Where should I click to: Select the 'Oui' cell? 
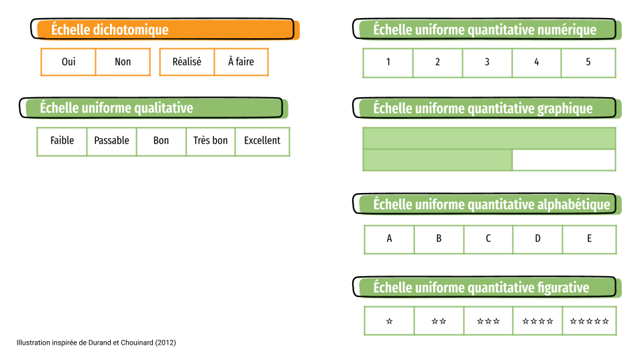pos(68,62)
